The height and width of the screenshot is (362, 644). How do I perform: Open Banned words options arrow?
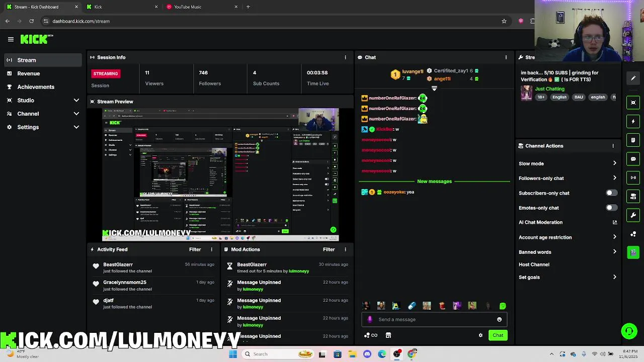point(614,252)
